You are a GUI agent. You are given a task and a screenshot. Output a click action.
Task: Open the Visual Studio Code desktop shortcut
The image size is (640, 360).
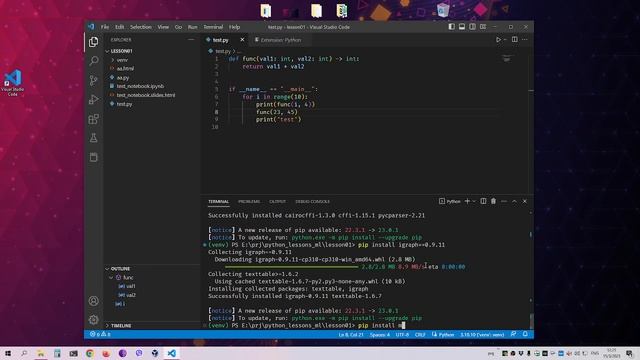pos(13,83)
